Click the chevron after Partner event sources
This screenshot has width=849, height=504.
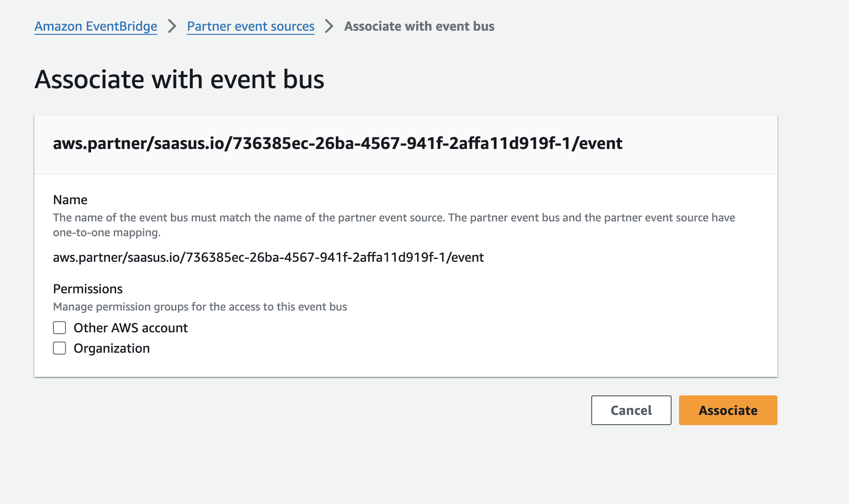329,26
